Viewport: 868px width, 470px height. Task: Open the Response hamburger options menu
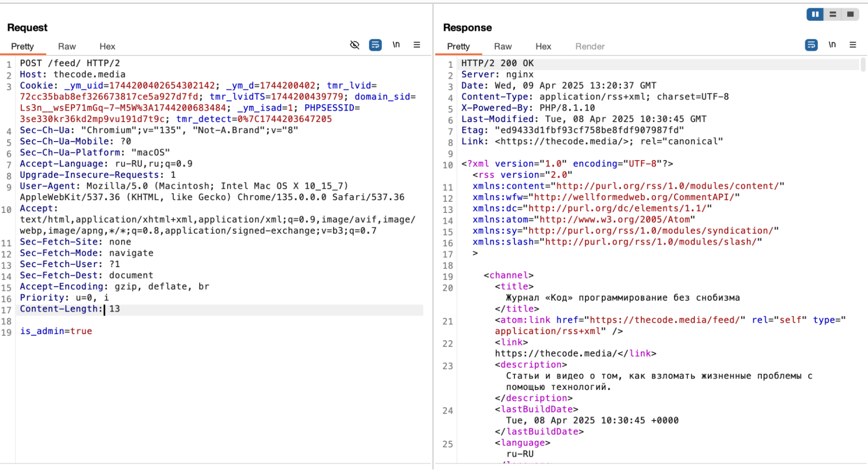point(853,45)
